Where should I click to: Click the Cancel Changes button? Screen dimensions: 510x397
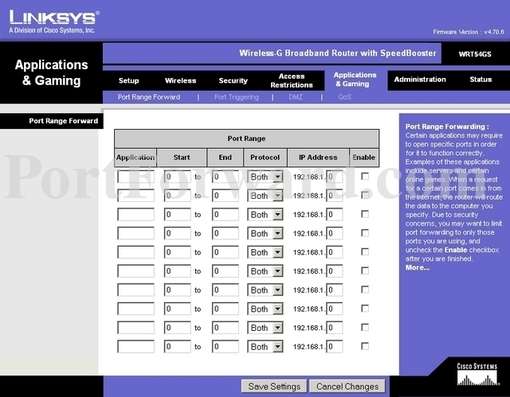(347, 386)
